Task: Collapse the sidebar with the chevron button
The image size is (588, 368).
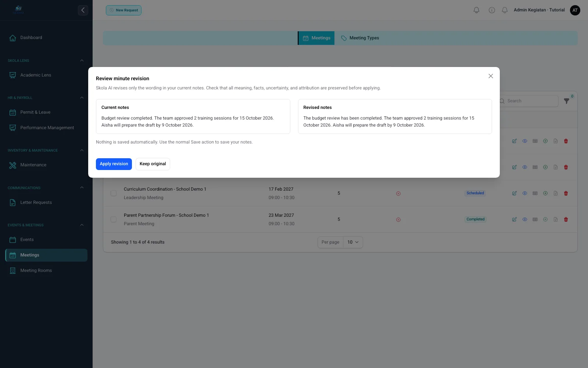Action: point(83,10)
